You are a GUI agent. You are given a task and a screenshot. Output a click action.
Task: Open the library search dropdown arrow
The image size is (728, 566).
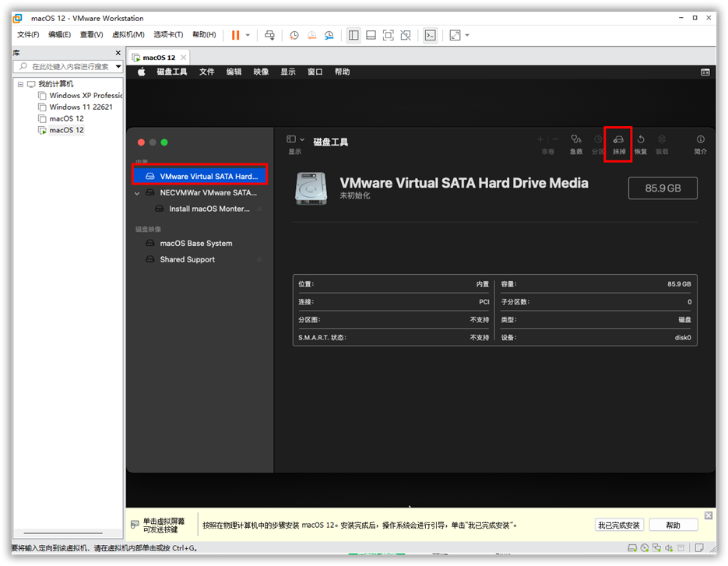[118, 67]
